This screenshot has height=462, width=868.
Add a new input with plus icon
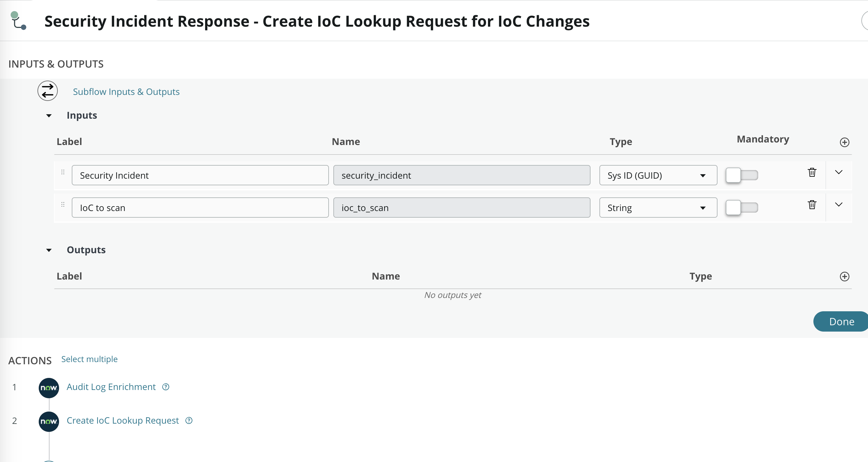point(845,142)
